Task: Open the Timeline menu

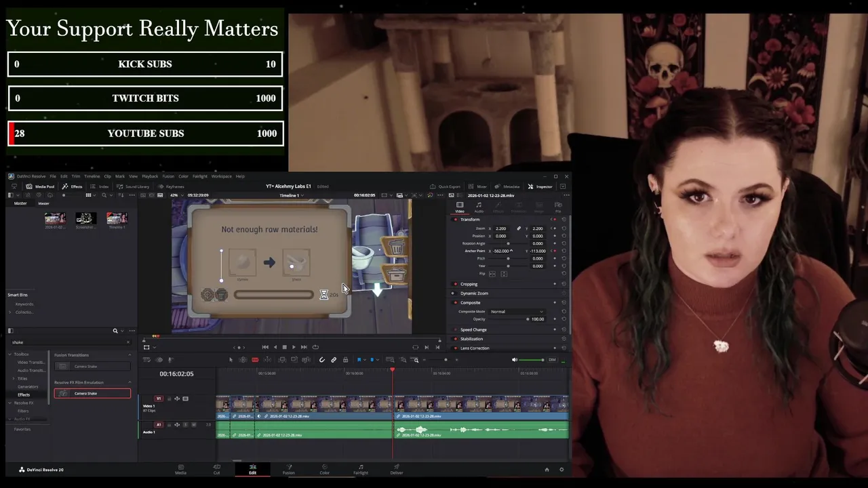Action: point(92,176)
